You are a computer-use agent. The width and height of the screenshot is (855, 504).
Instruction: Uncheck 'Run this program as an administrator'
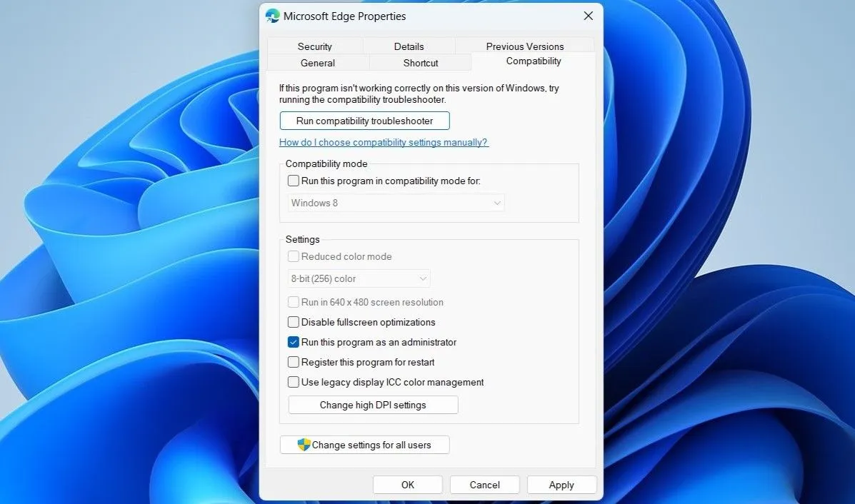[294, 342]
